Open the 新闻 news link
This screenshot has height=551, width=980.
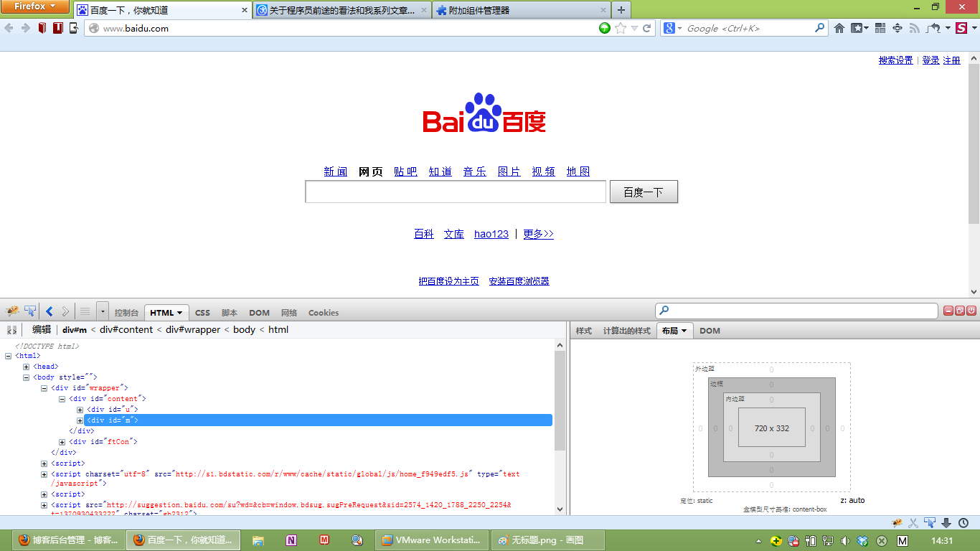coord(336,171)
